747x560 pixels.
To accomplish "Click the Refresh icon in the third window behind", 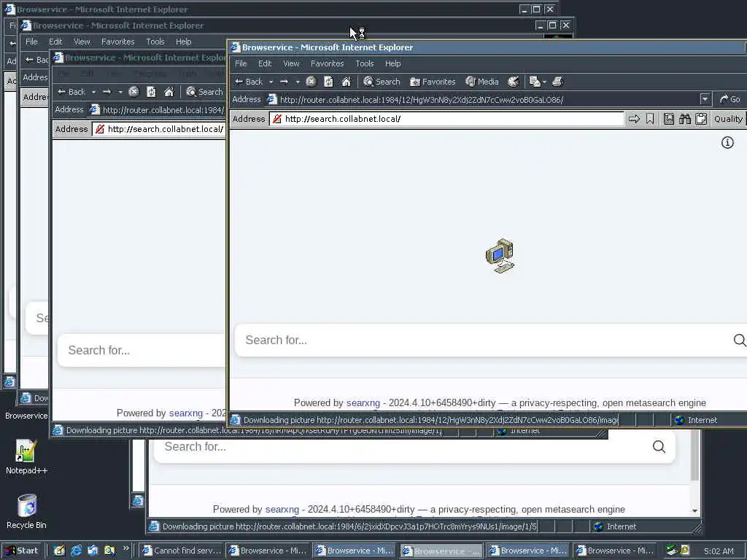I will (151, 92).
